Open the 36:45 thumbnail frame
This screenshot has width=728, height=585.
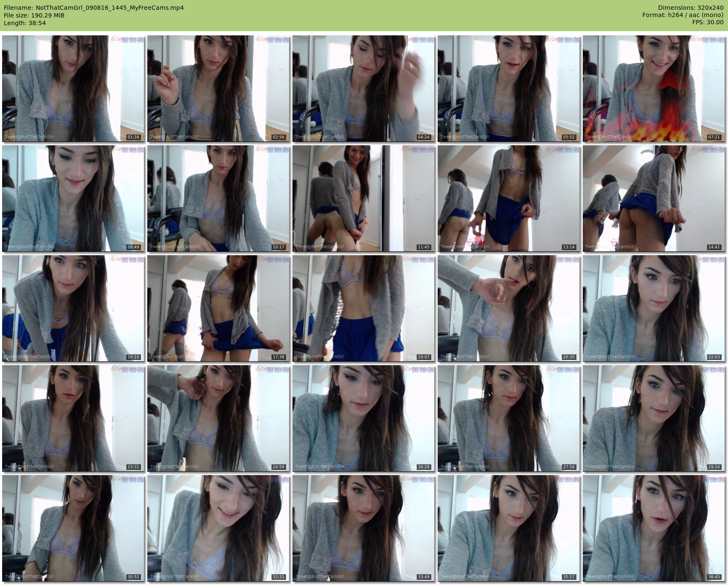654,528
